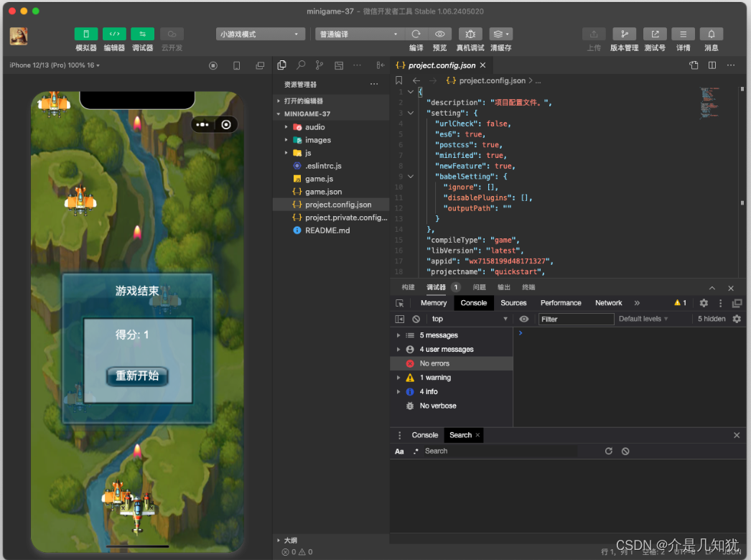
Task: Open the messages bell icon
Action: pos(712,34)
